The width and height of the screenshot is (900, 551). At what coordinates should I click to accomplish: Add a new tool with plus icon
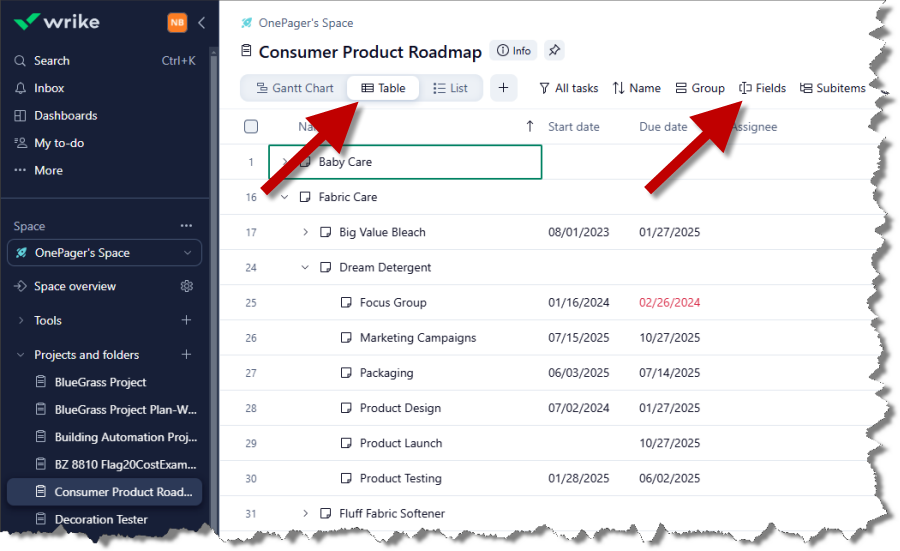[186, 320]
